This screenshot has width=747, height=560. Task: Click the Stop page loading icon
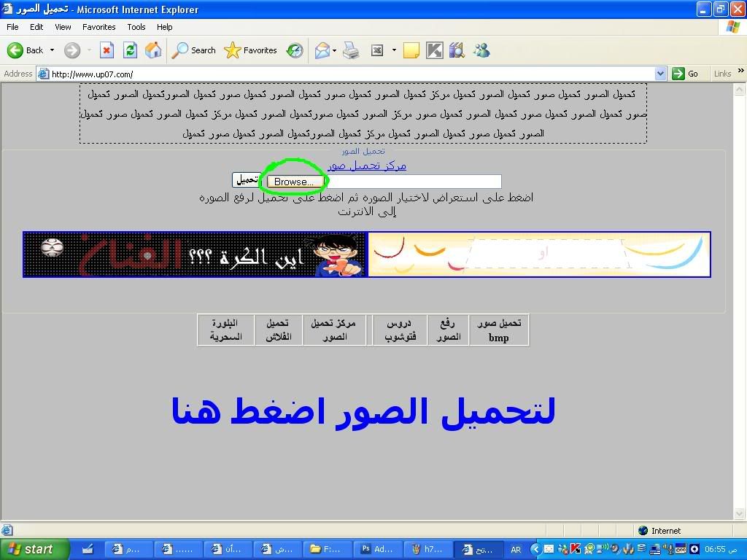tap(107, 50)
